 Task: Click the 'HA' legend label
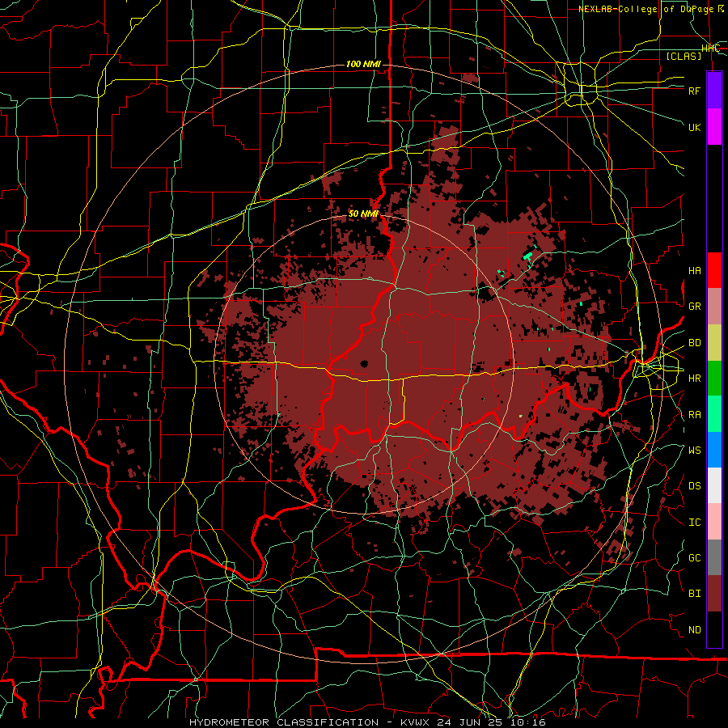coord(695,271)
